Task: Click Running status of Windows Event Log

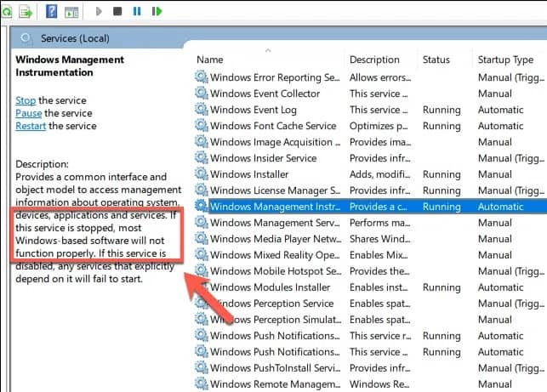Action: point(442,110)
